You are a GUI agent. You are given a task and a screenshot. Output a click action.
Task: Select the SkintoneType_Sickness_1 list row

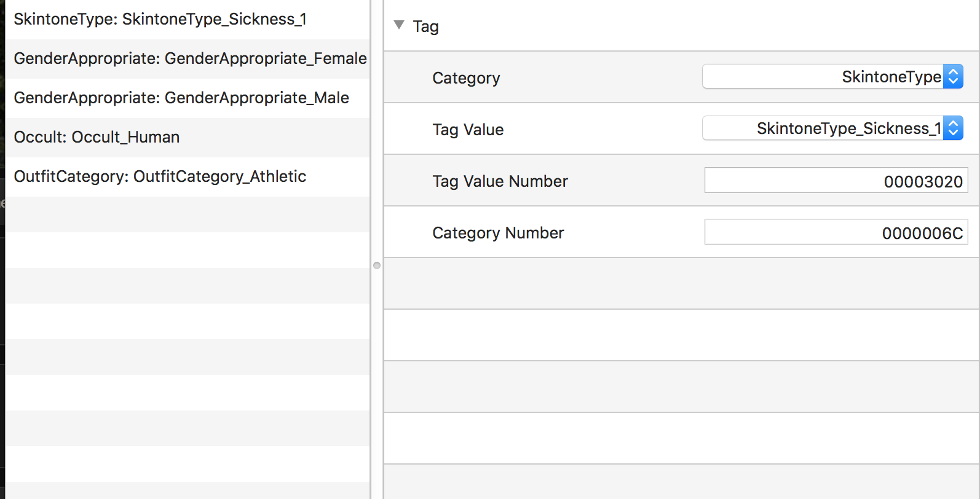(x=188, y=20)
